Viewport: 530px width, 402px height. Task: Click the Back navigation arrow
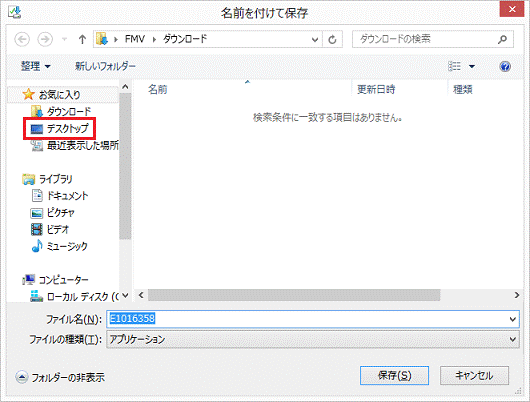tap(22, 40)
